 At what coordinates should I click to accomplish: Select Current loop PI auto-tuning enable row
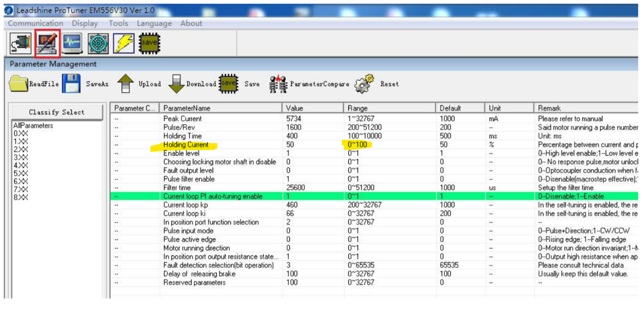click(x=374, y=196)
